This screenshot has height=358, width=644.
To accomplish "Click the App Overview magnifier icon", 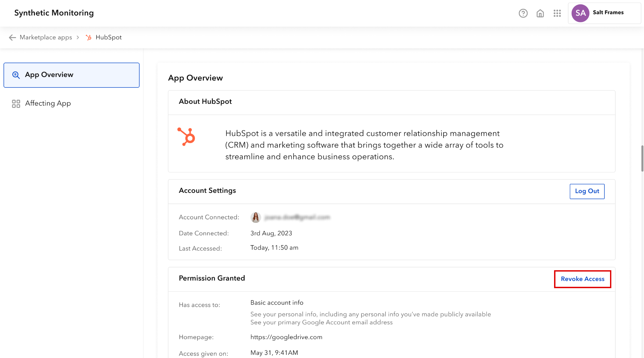I will 16,75.
